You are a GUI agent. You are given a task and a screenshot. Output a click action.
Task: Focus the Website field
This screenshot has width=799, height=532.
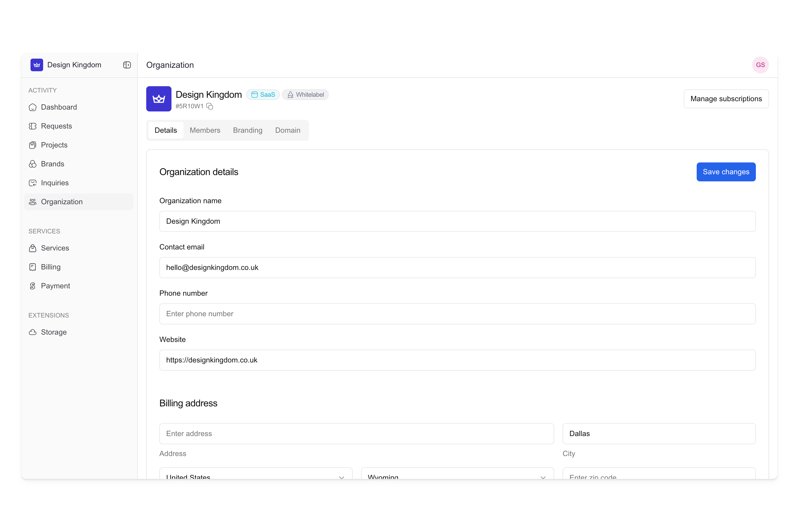(x=457, y=360)
